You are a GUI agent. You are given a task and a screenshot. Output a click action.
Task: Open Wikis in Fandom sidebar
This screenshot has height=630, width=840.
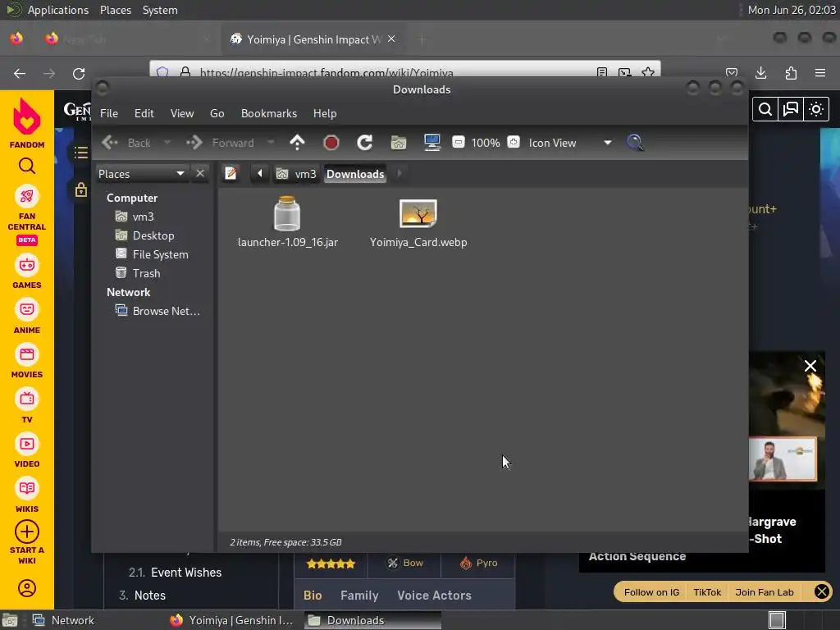click(x=27, y=496)
